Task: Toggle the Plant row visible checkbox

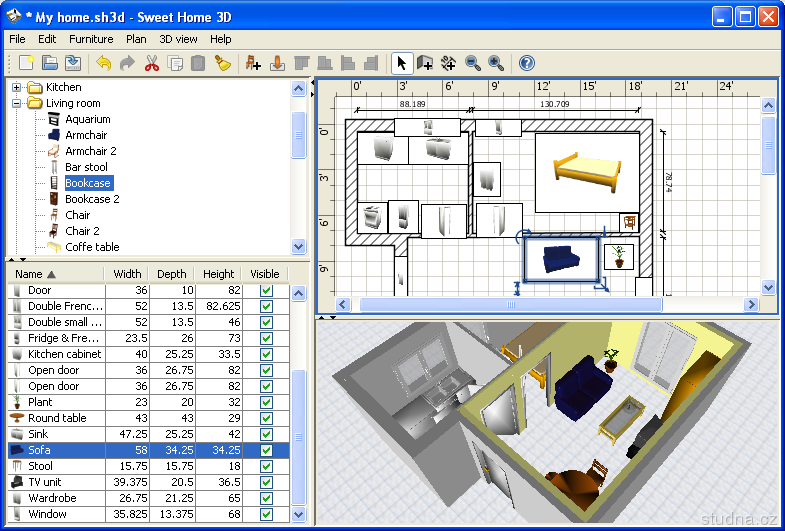Action: [x=266, y=402]
